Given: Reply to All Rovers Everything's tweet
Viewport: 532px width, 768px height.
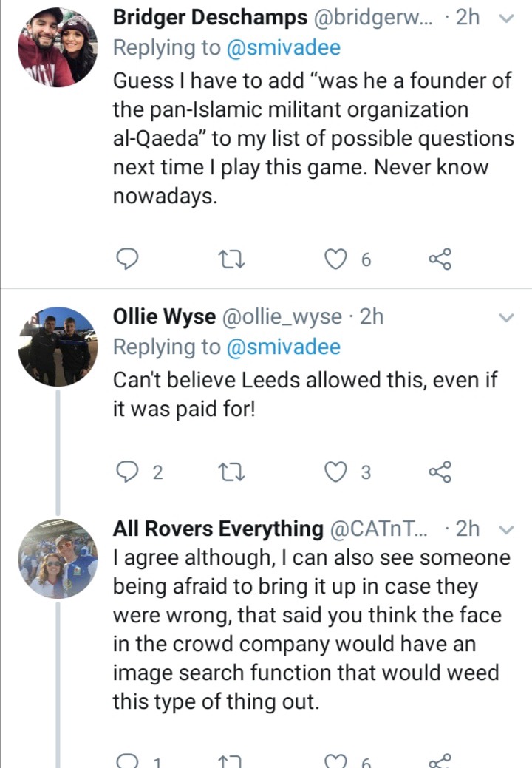Looking at the screenshot, I should pos(128,761).
